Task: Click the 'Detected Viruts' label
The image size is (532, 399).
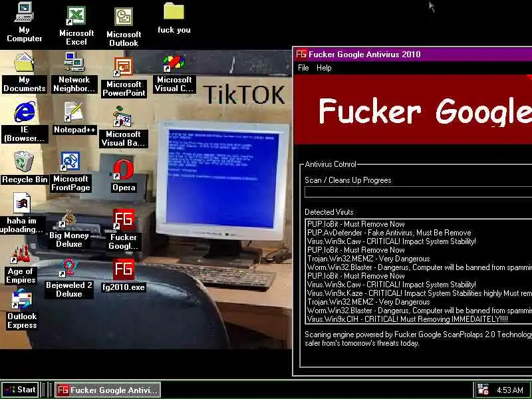Action: [329, 212]
